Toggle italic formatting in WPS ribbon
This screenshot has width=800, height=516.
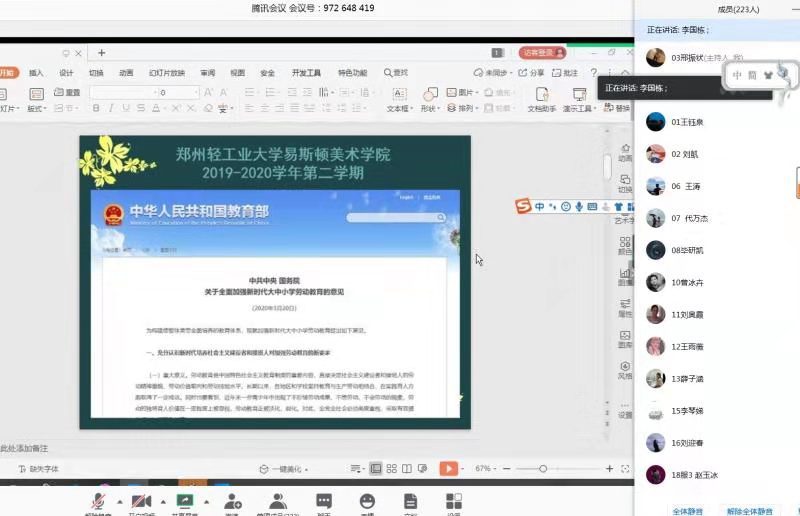click(x=112, y=108)
